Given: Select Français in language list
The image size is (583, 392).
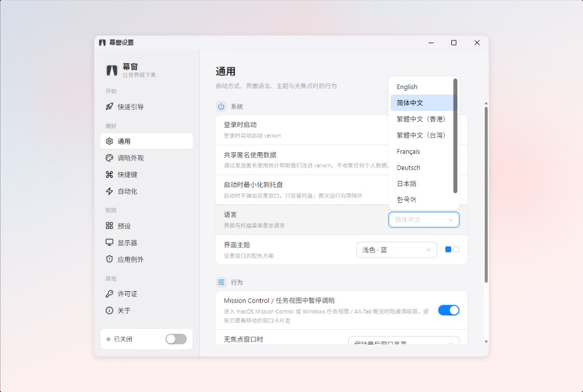Looking at the screenshot, I should coord(422,152).
